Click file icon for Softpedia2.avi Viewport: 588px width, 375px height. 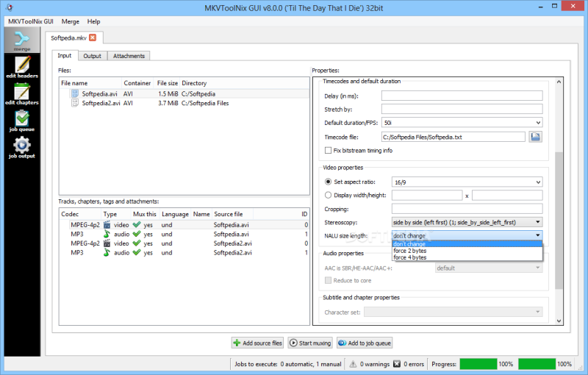75,103
